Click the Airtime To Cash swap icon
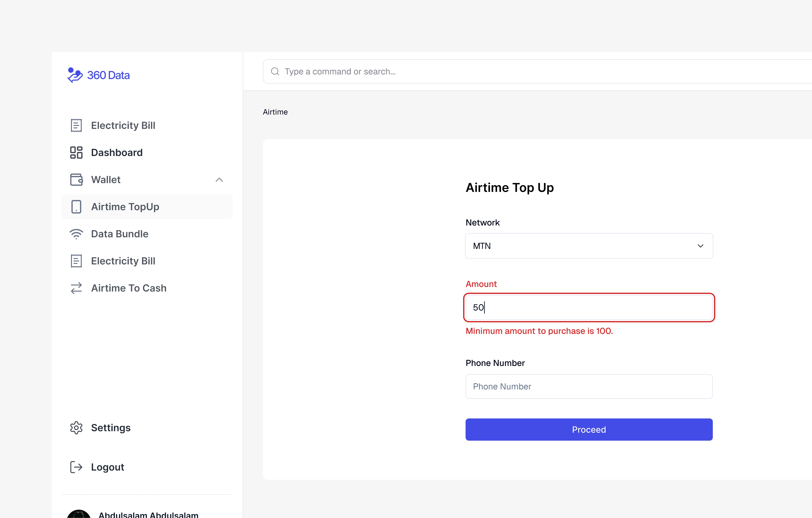The width and height of the screenshot is (812, 518). pos(76,288)
